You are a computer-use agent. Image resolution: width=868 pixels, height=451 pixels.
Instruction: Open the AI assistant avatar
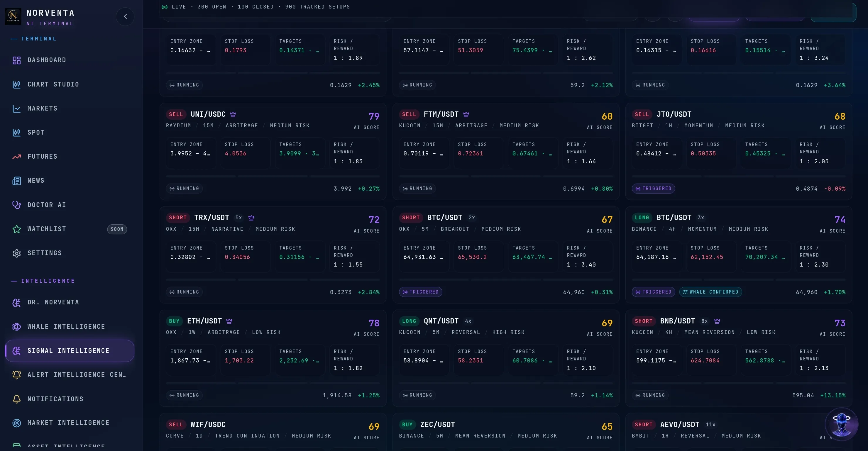pyautogui.click(x=841, y=424)
